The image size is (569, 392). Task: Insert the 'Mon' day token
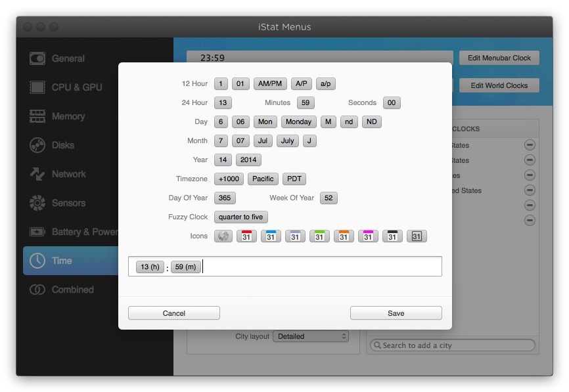click(x=265, y=121)
